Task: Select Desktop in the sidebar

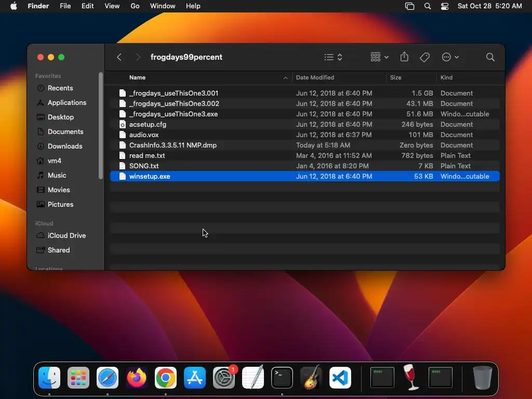Action: (x=55, y=117)
